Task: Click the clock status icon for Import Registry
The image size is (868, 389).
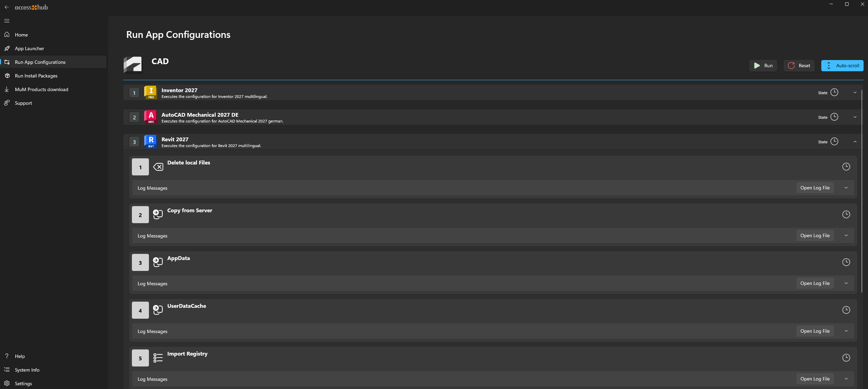Action: click(x=846, y=358)
